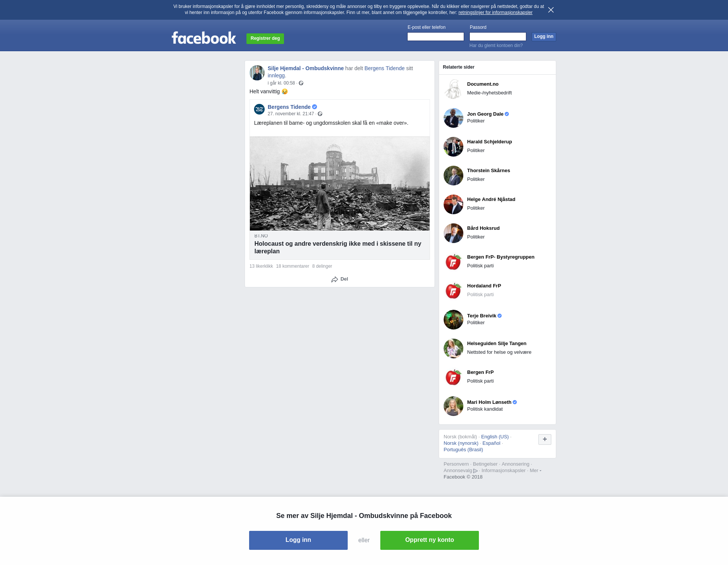Open Bergen FrP- Bystyregruppen apple logo
Viewport: 728px width, 565px height.
pos(453,262)
